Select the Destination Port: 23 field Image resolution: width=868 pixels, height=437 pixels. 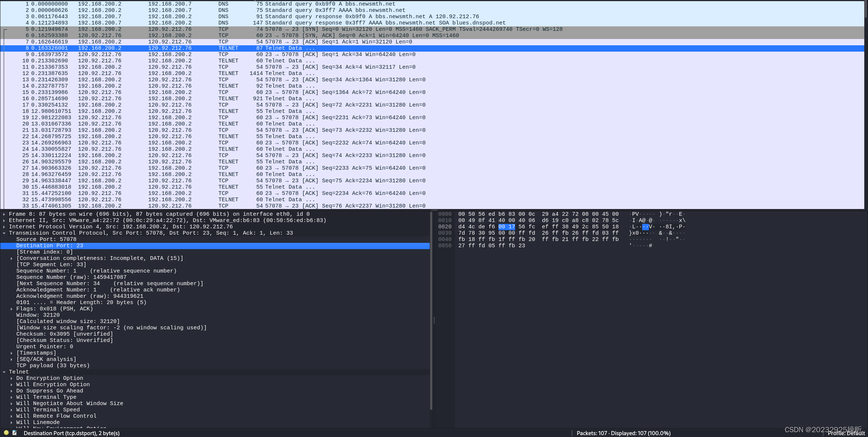tap(215, 246)
